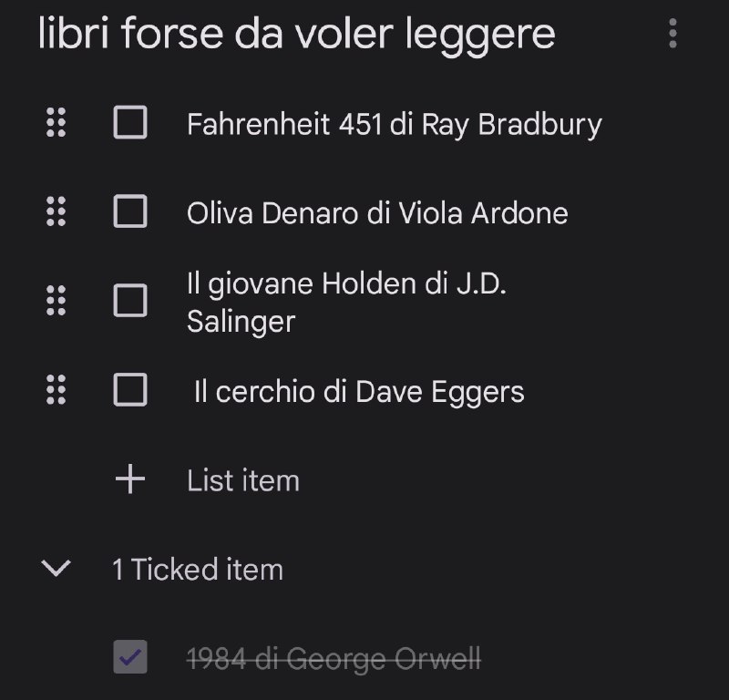Image resolution: width=729 pixels, height=700 pixels.
Task: Click drag handle beside Fahrenheit 451
Action: pyautogui.click(x=56, y=122)
